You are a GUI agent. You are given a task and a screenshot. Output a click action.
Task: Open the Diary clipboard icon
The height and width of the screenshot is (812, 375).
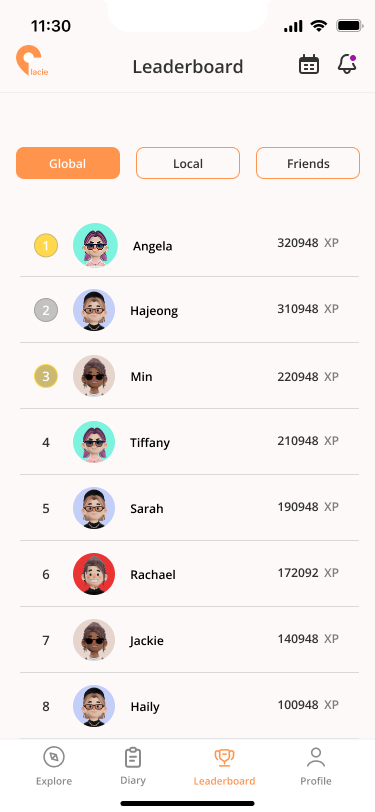coord(133,757)
